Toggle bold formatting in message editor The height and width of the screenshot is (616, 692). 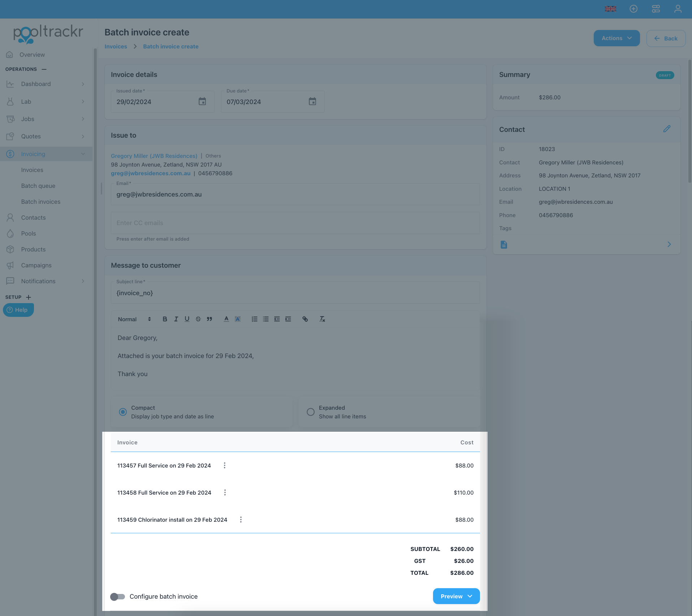pos(165,319)
